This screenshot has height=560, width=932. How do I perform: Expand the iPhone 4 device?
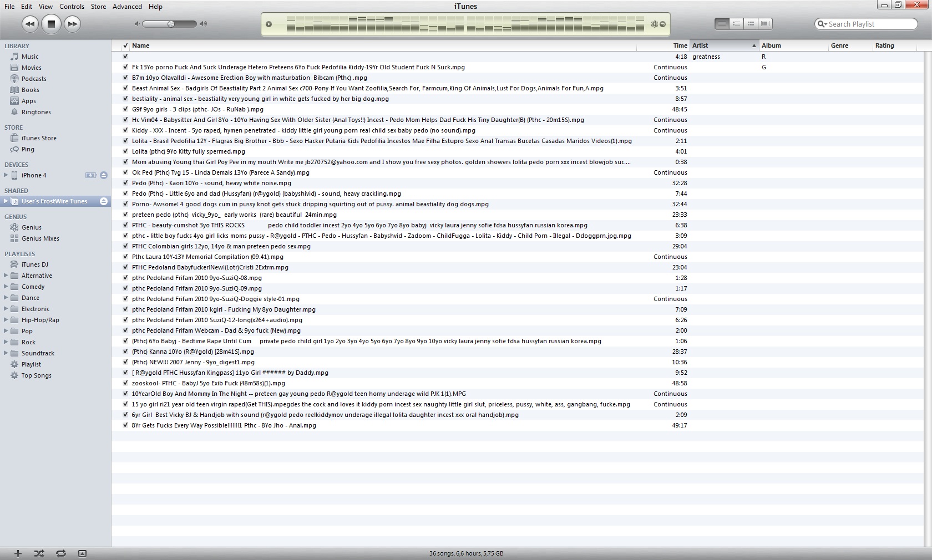6,175
